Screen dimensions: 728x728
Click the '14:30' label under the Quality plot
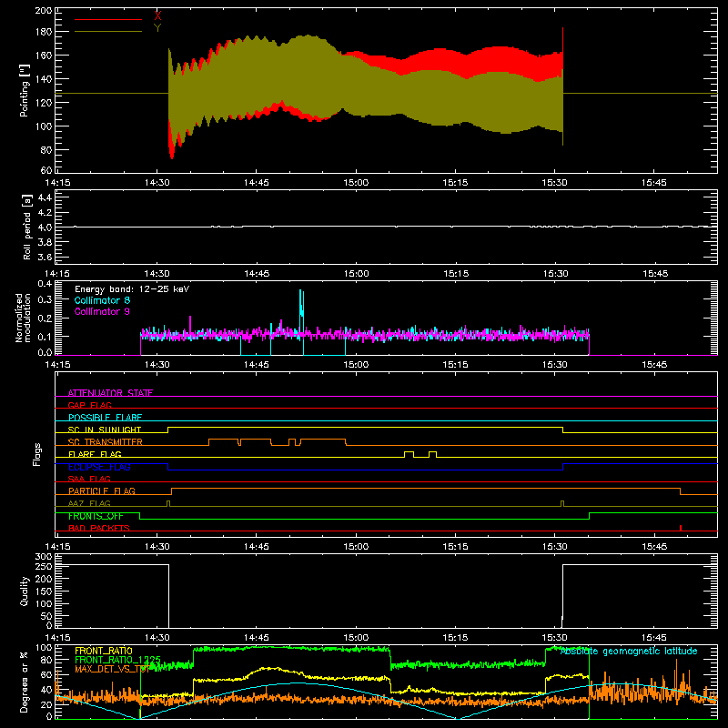click(157, 638)
